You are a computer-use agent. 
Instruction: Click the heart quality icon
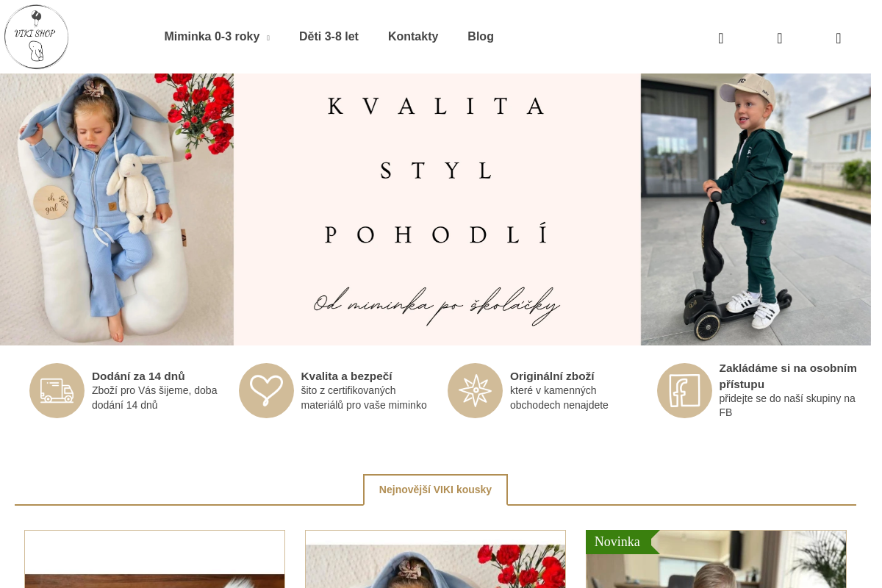(266, 390)
